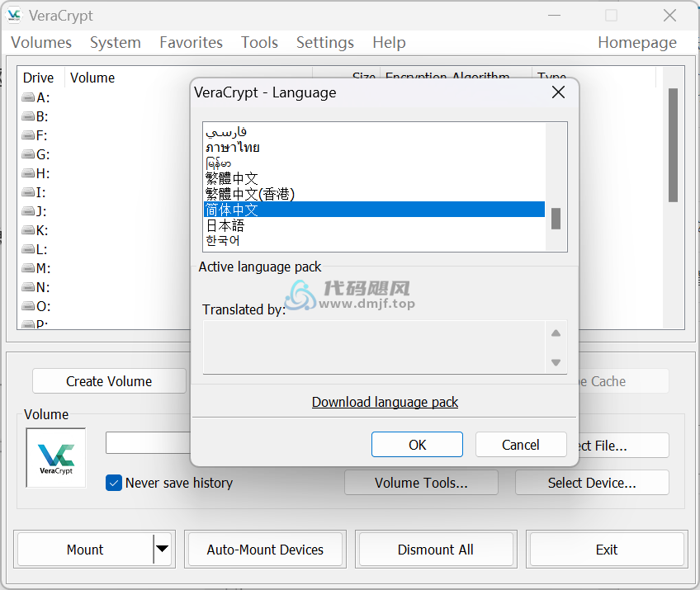Click the drive list vertical scrollbar thumb

pos(674,145)
